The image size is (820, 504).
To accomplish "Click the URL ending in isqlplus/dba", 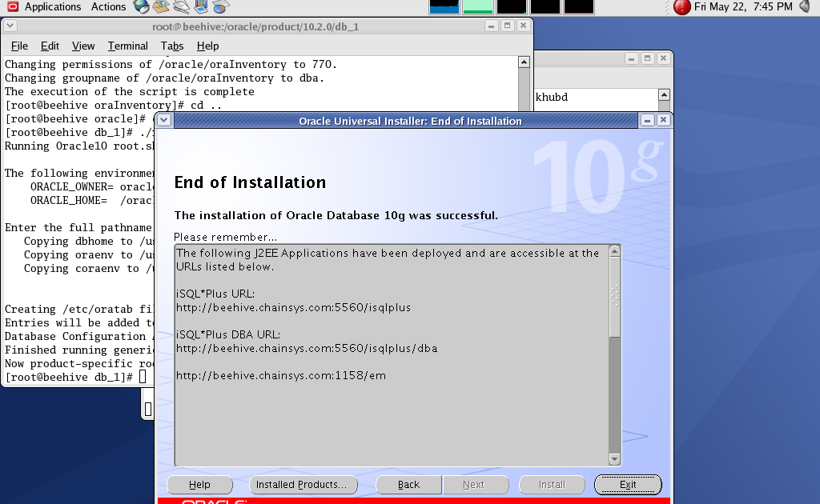I will (307, 348).
